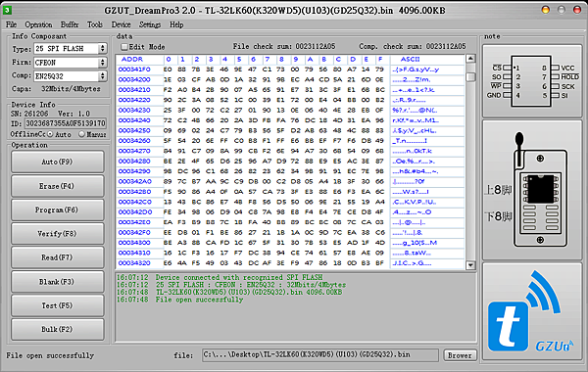Click the hex view scroll down arrow
588x372 pixels.
click(470, 265)
